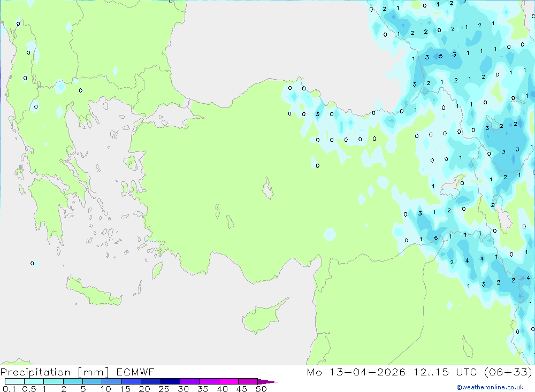
Task: Click the legend value '30'
Action: coord(183,389)
